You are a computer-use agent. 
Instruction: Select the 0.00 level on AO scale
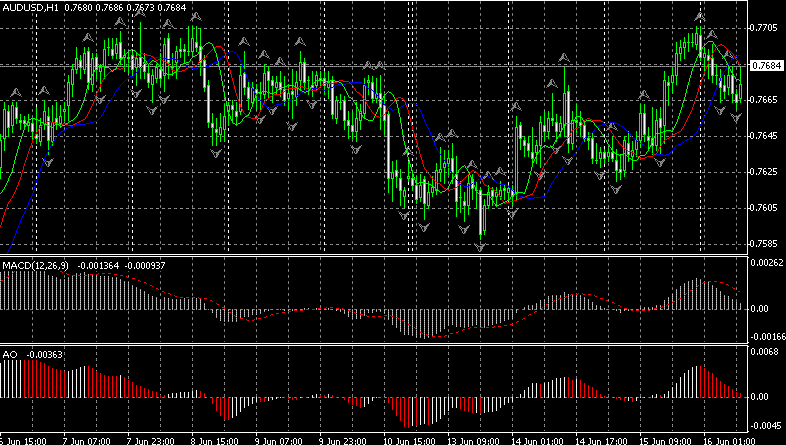[760, 397]
